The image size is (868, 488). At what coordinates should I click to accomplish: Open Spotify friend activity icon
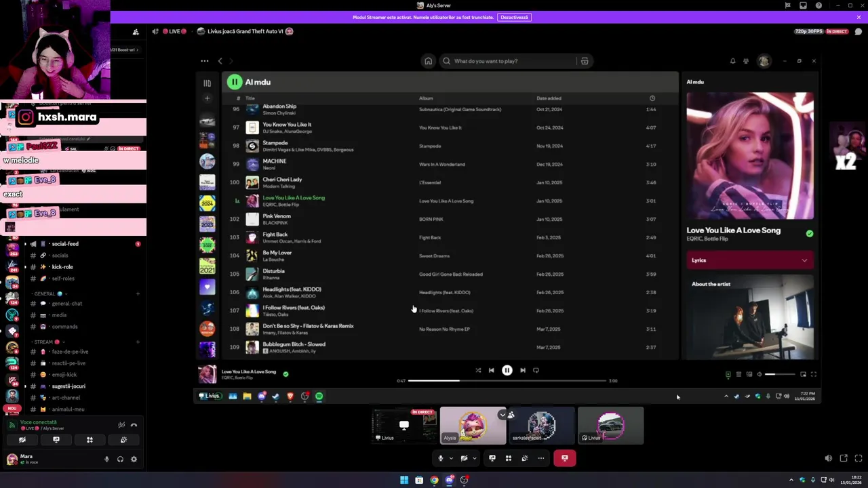tap(746, 61)
